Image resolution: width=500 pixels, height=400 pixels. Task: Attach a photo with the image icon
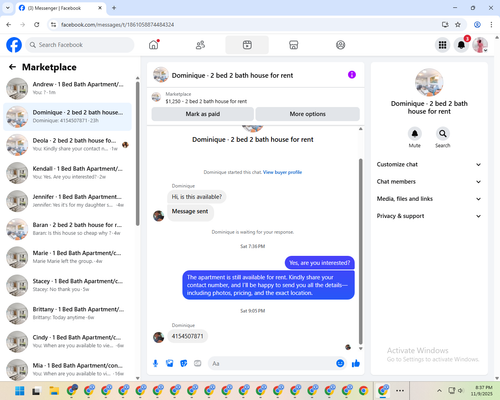click(170, 363)
